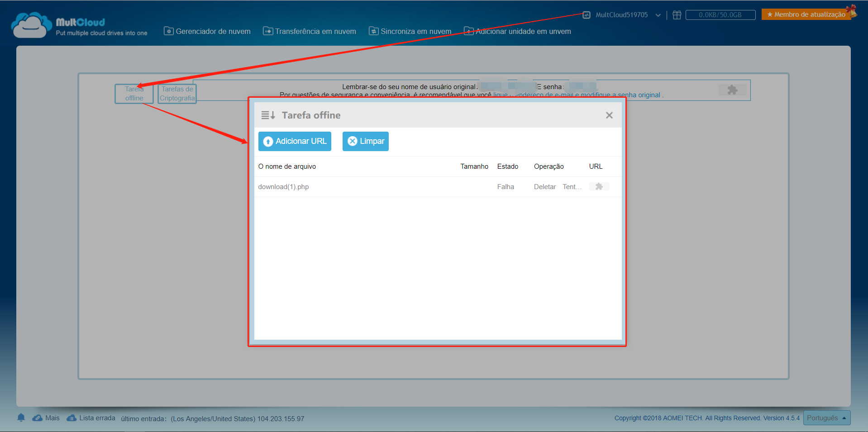Screen dimensions: 868x432
Task: Select the Tarefa offline tab
Action: 134,94
